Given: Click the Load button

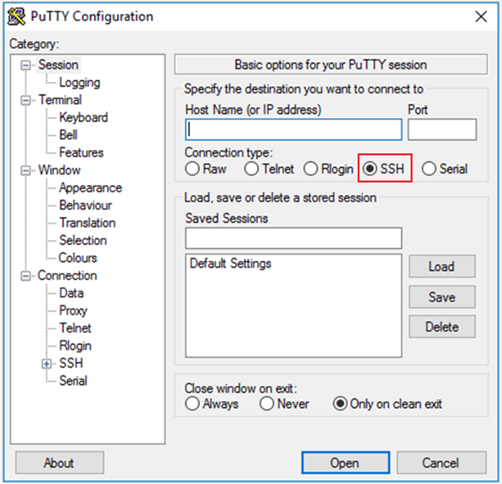Looking at the screenshot, I should pos(442,266).
